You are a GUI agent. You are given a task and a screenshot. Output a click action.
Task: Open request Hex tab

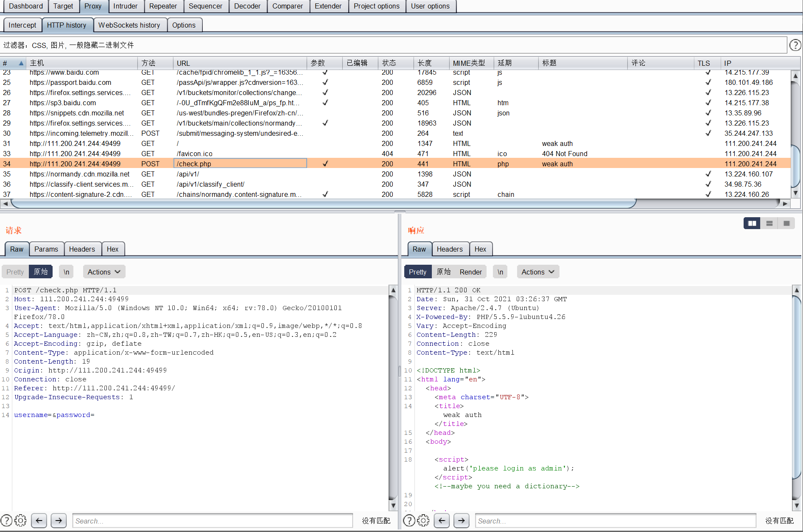pos(113,249)
